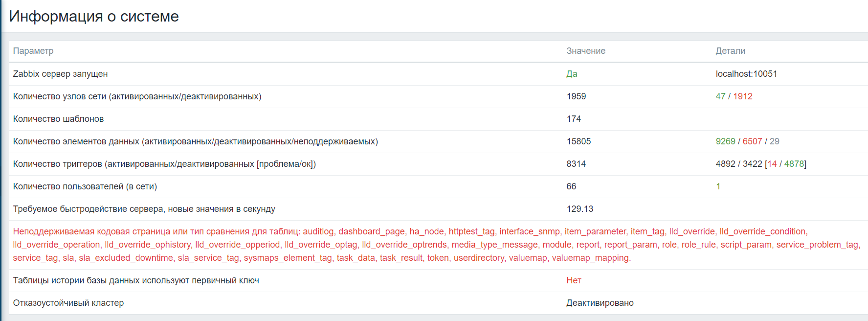This screenshot has width=868, height=321.
Task: Click the "Детали" column header
Action: tap(730, 51)
